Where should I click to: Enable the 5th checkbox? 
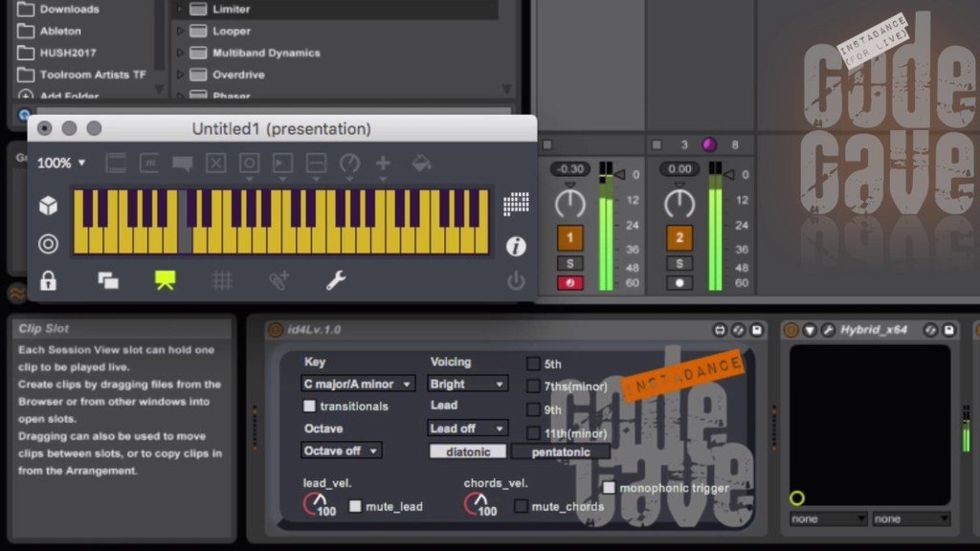[x=533, y=364]
